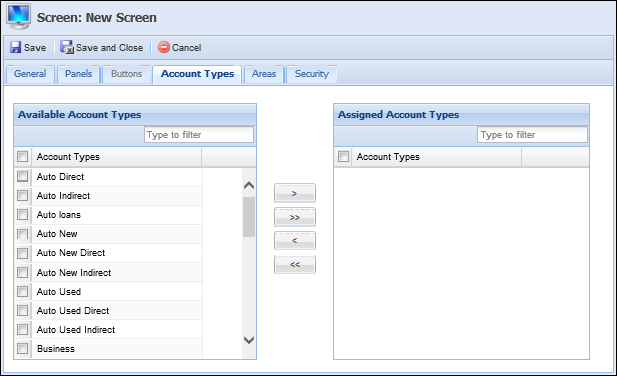
Task: Assign all types with double right arrow
Action: pos(295,217)
